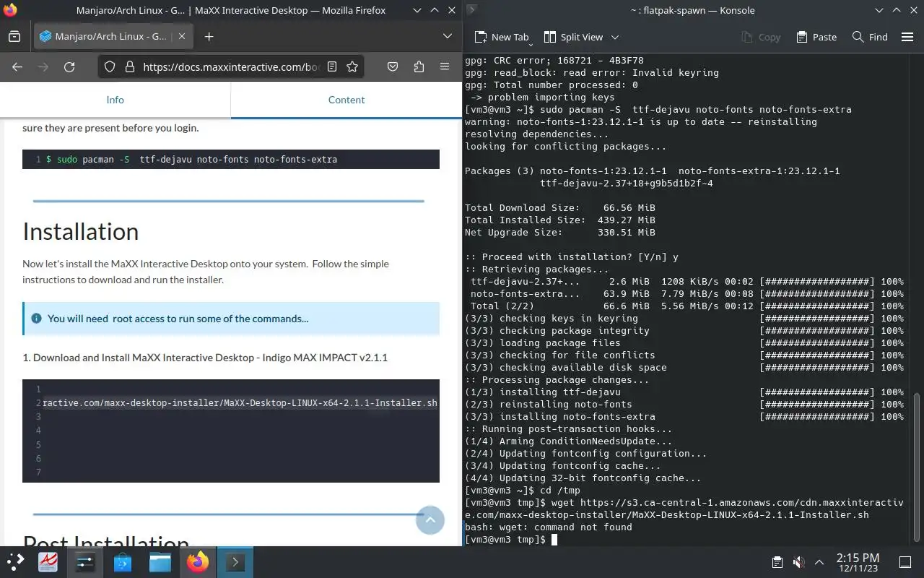This screenshot has height=578, width=924.
Task: Click the site security padlock icon
Action: point(130,66)
